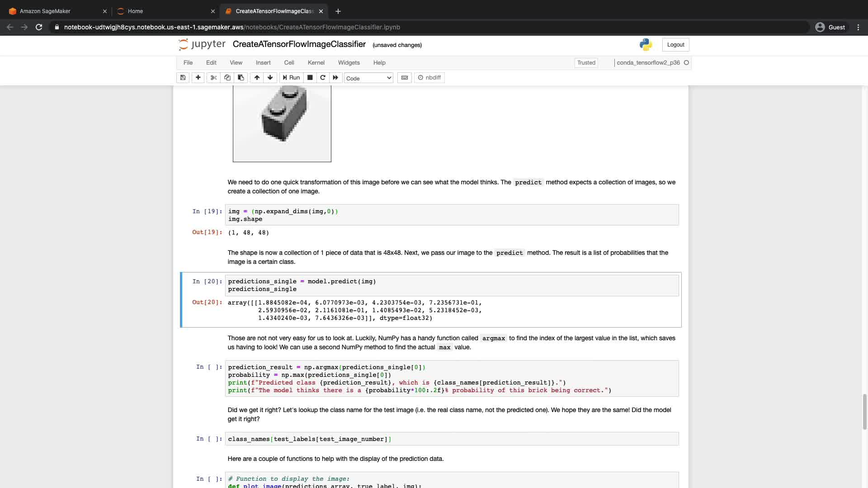The image size is (868, 488).
Task: Copy selected cells icon
Action: (x=227, y=78)
